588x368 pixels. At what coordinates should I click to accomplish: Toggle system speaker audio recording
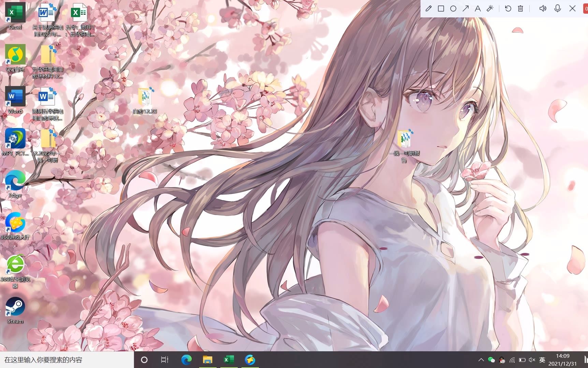click(x=543, y=9)
